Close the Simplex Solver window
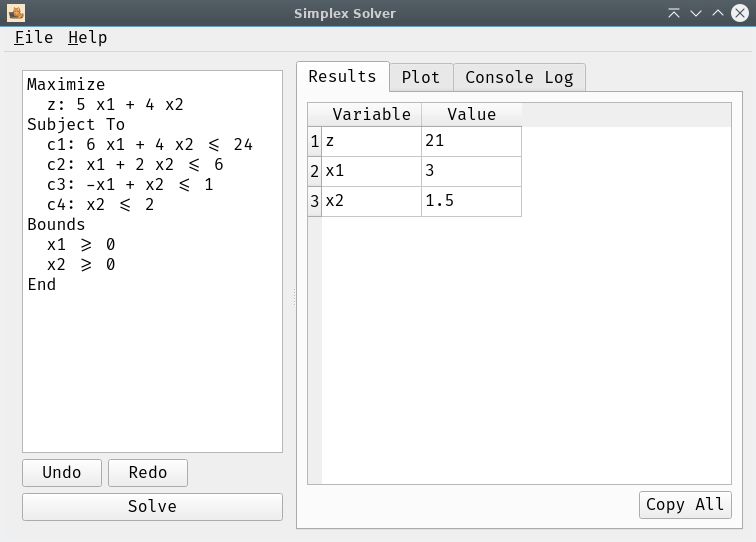 (x=740, y=13)
